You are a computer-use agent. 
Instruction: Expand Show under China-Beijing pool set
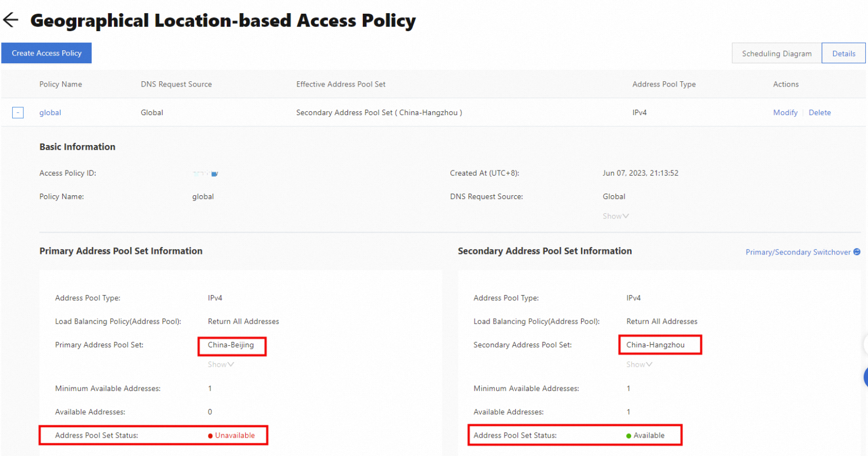click(220, 365)
